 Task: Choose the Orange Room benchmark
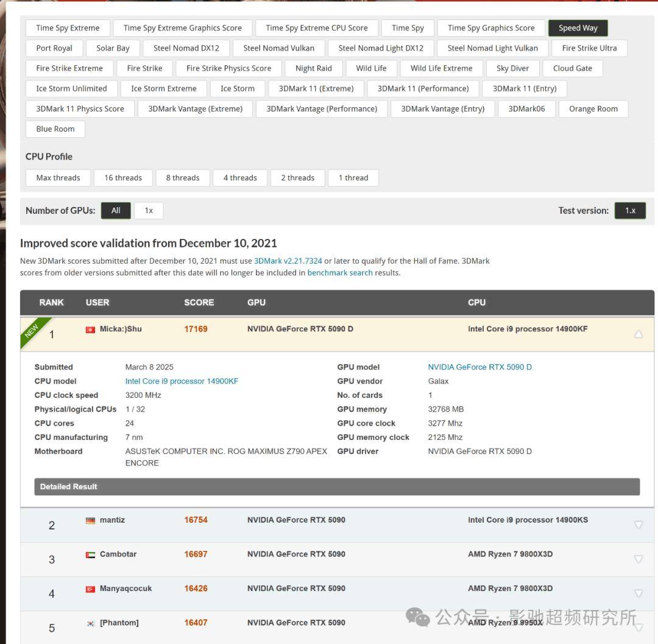point(593,108)
